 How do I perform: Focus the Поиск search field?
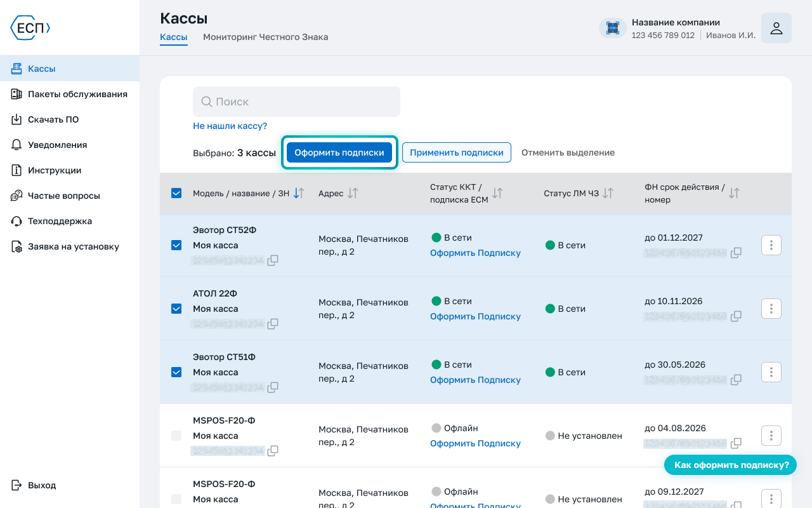tap(296, 102)
